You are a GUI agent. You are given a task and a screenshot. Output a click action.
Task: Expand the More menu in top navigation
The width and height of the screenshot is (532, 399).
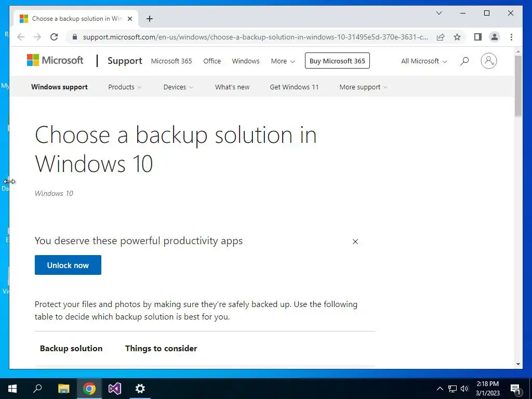pos(283,61)
